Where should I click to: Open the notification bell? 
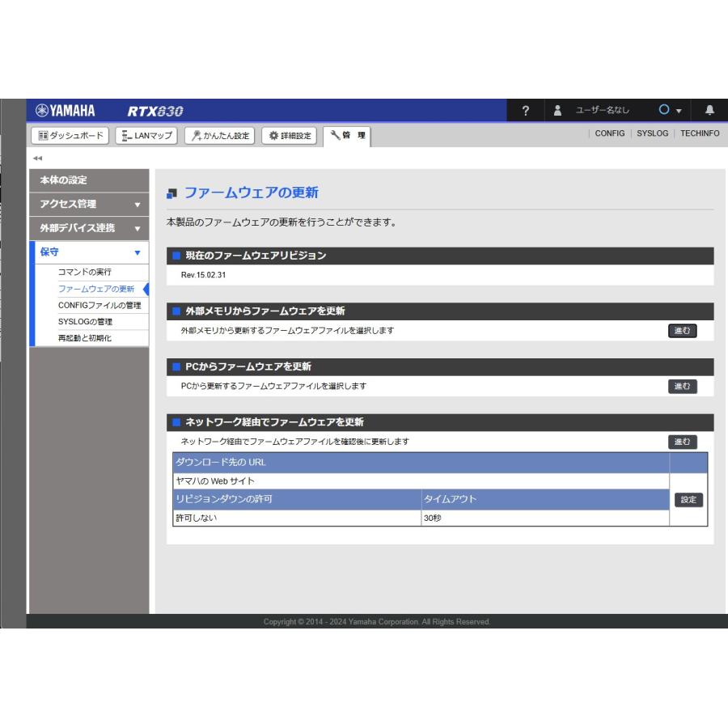tap(709, 111)
